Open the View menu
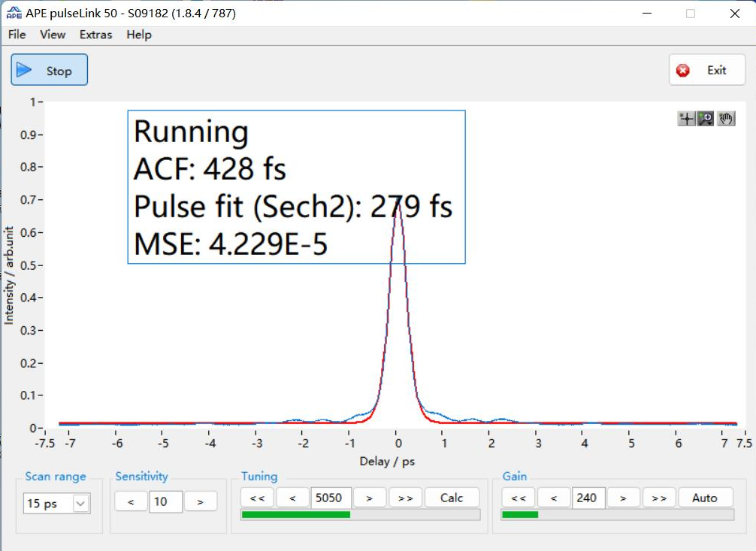The height and width of the screenshot is (551, 756). point(53,35)
